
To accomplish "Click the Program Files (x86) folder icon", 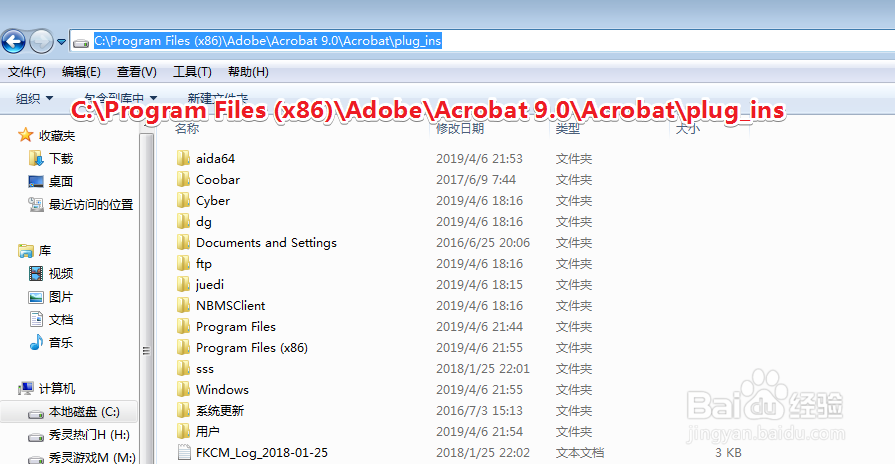I will coord(183,348).
